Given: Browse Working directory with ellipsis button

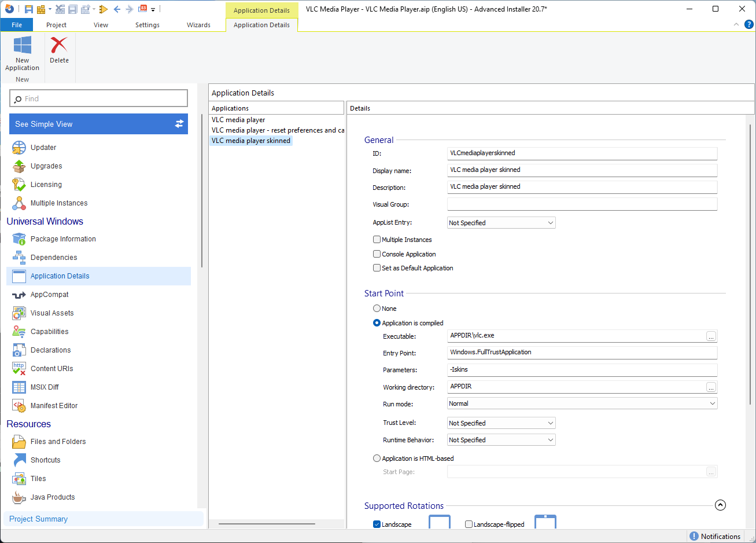Looking at the screenshot, I should pyautogui.click(x=711, y=387).
